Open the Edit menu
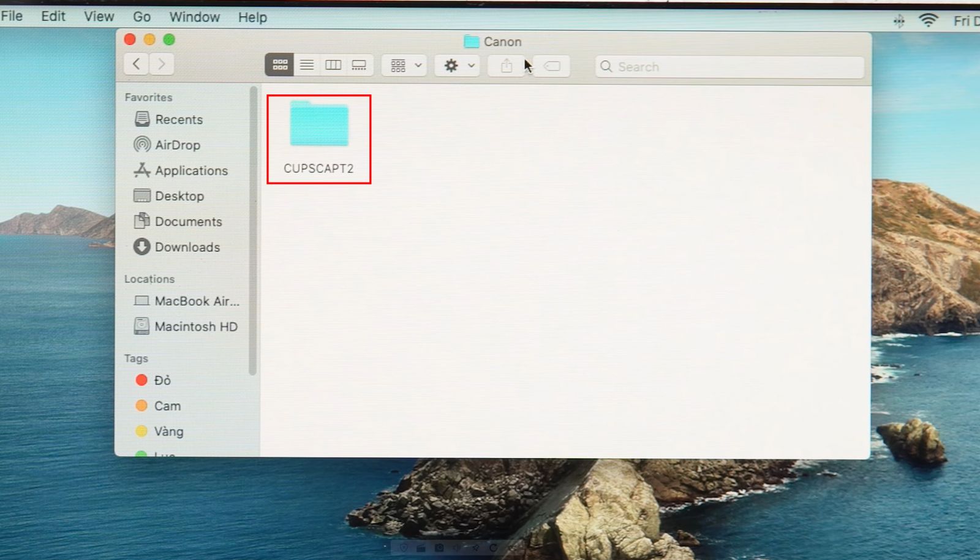 pyautogui.click(x=53, y=17)
